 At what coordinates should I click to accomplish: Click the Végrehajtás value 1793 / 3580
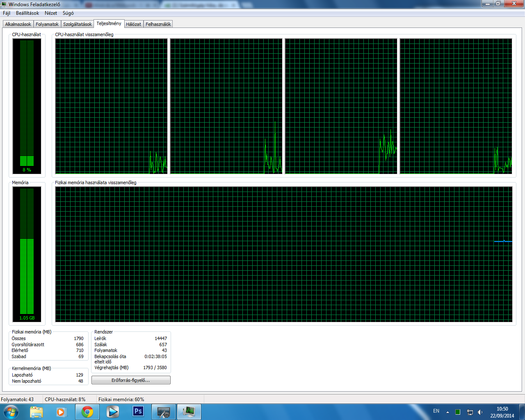click(x=155, y=367)
